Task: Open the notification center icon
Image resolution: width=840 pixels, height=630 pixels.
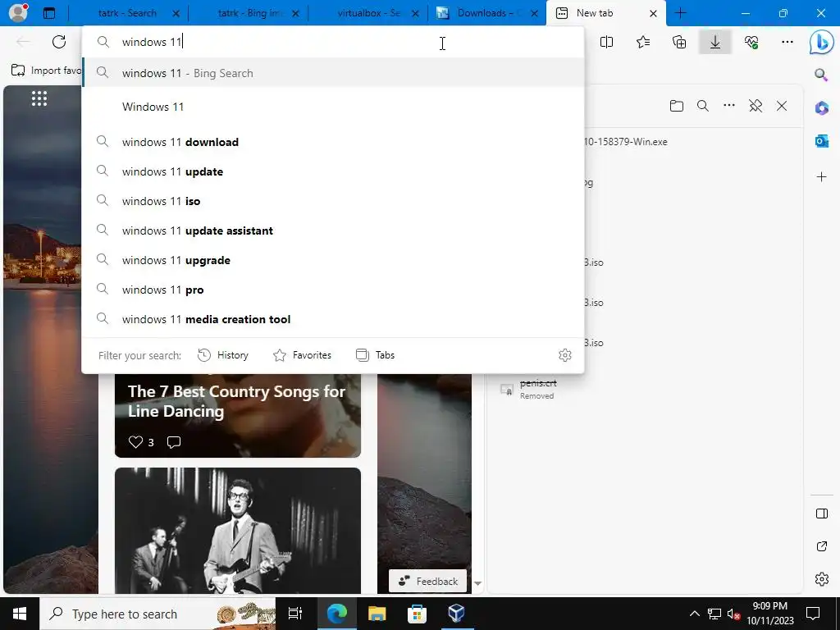Action: (x=813, y=614)
